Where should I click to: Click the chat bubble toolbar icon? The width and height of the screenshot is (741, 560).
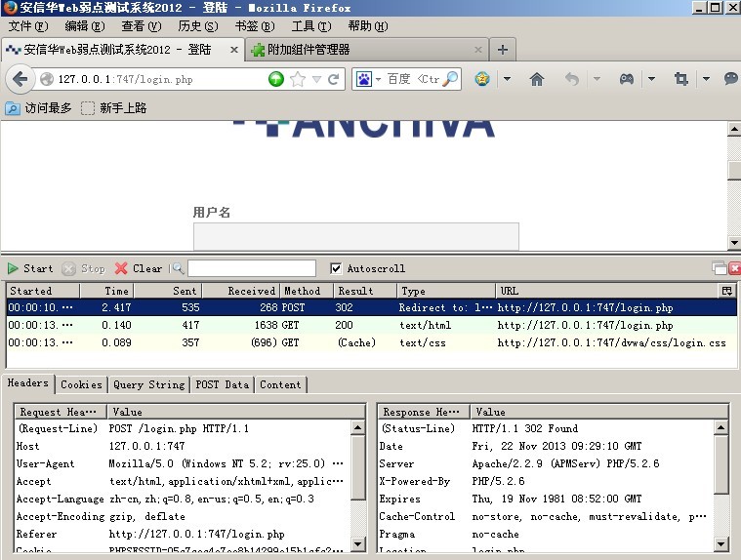[730, 79]
